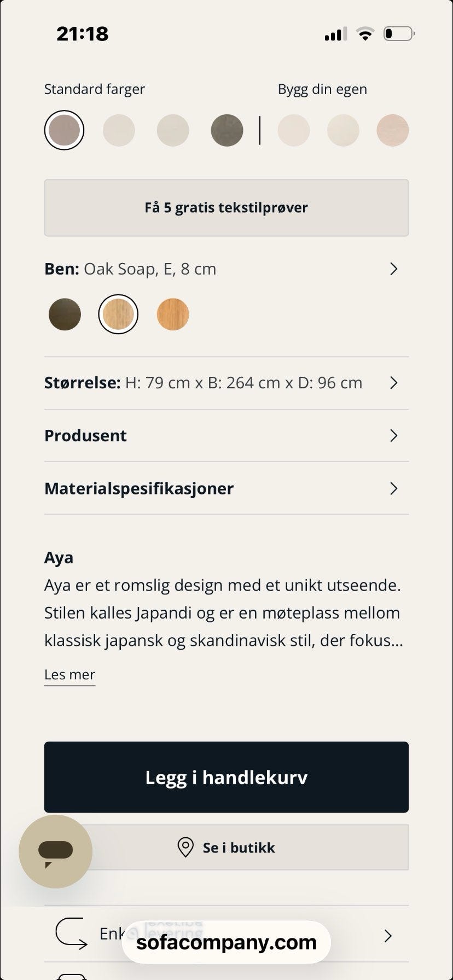The image size is (453, 980).
Task: Select the dark brown leg option
Action: (65, 314)
